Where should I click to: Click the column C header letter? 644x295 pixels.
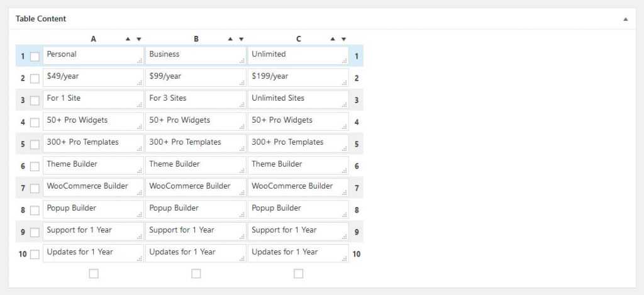pos(298,39)
